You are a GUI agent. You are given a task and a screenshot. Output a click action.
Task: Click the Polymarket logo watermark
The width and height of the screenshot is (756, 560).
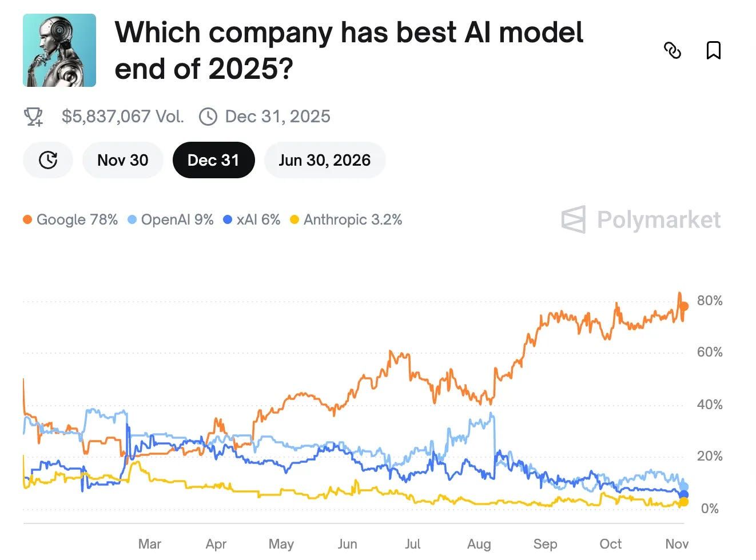click(x=641, y=219)
